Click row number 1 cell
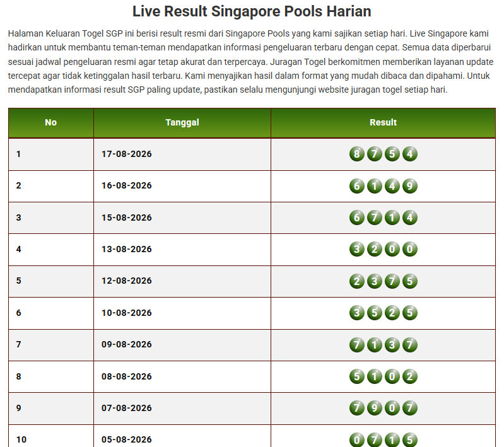Viewport: 504px width, 447px height. (51, 154)
